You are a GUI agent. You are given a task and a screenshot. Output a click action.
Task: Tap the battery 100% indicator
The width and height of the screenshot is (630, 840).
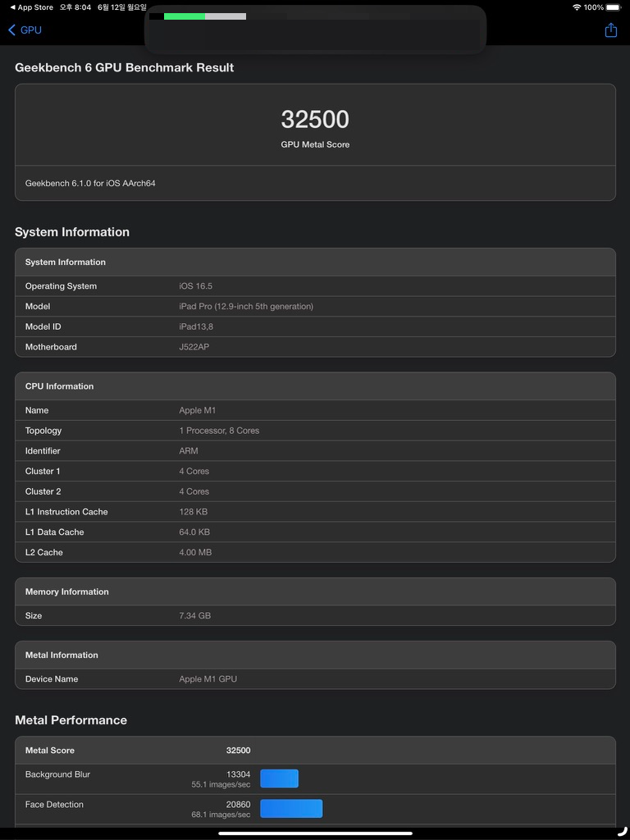click(x=600, y=7)
